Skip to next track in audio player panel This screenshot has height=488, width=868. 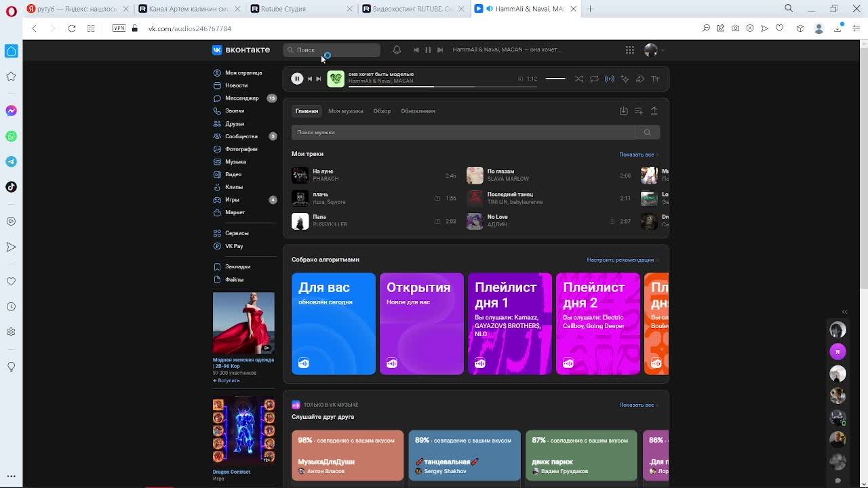[319, 79]
